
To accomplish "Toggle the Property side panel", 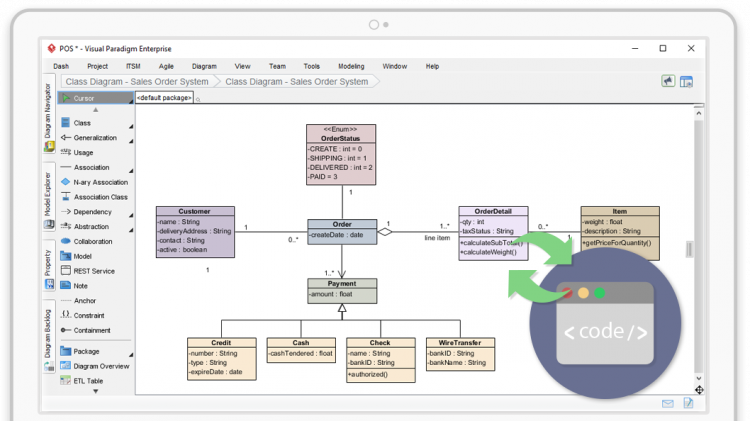I will click(x=48, y=262).
